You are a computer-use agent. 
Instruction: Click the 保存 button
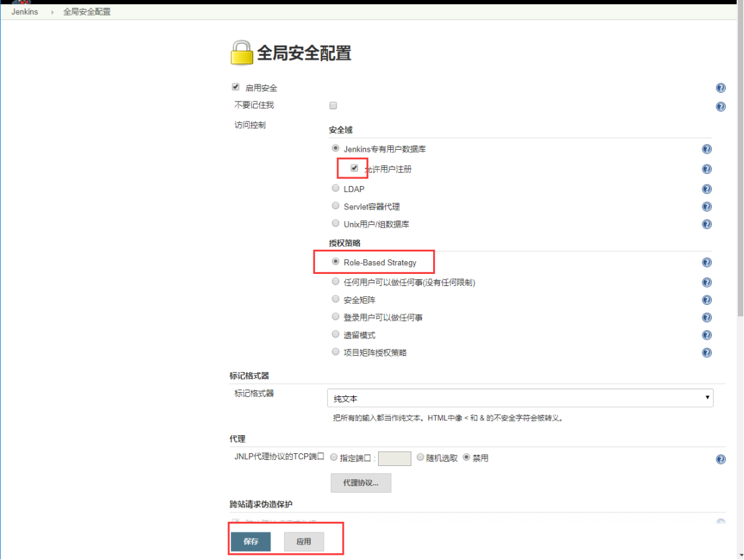point(250,541)
